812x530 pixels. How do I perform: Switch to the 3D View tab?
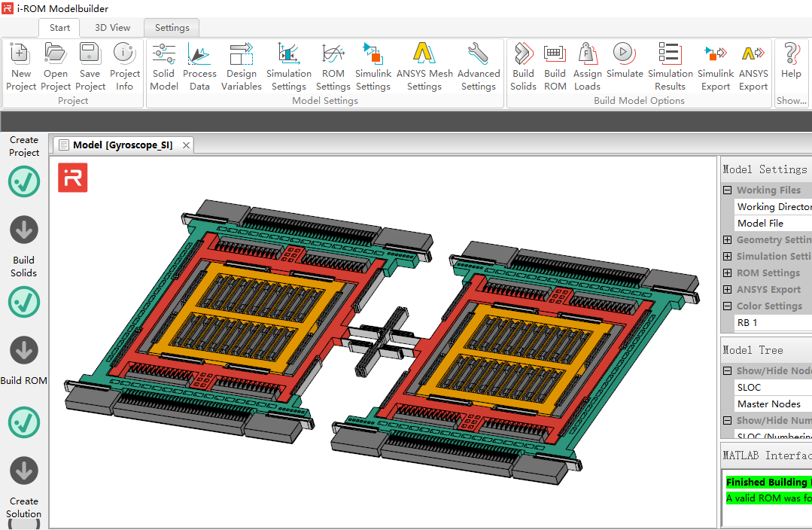(x=112, y=27)
